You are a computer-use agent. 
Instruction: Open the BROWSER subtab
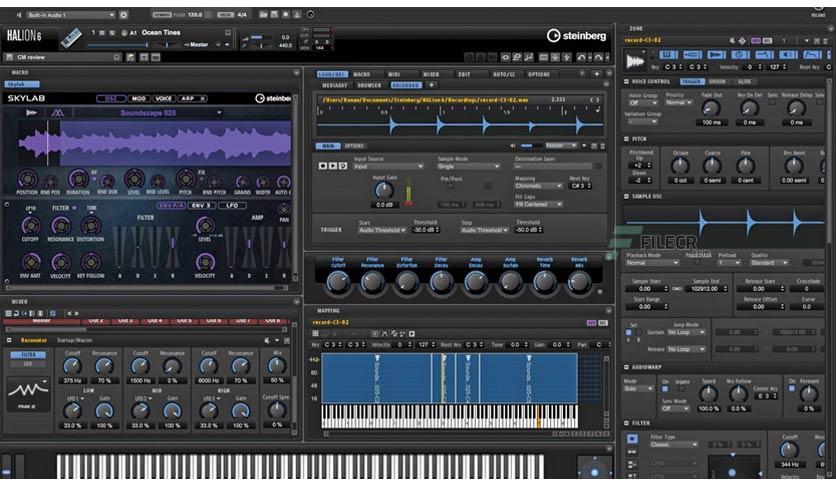point(369,85)
